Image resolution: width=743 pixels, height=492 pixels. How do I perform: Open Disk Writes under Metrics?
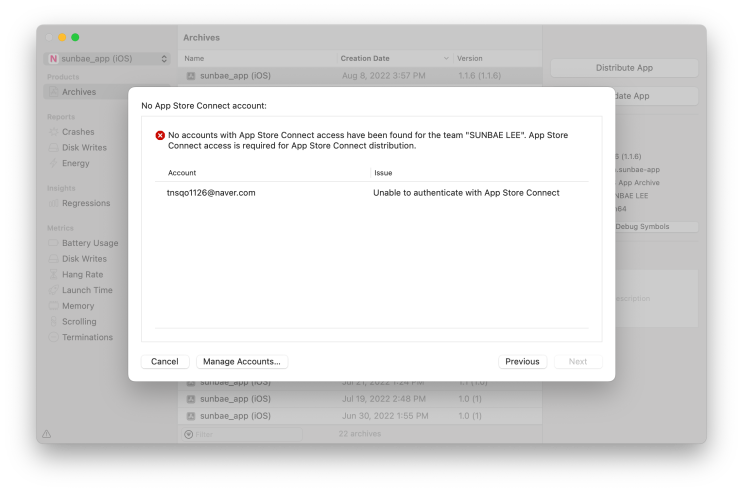click(x=84, y=259)
